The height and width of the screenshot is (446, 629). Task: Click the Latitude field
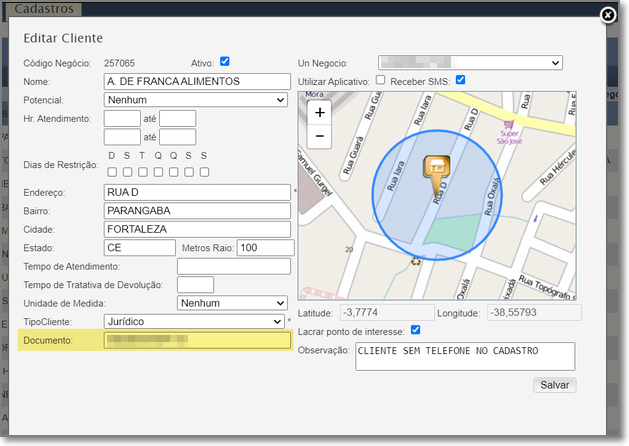click(387, 312)
